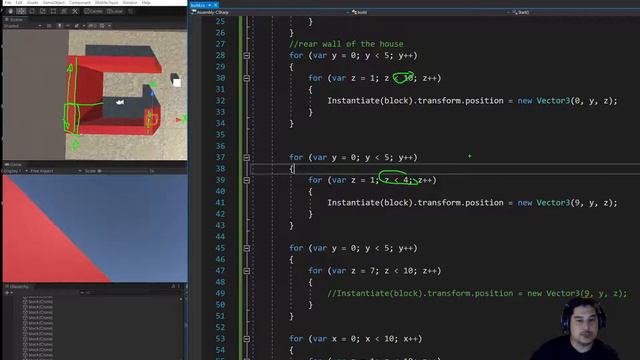Open the Assembly-CSharp project dropdown
Image resolution: width=640 pixels, height=360 pixels.
[x=271, y=12]
